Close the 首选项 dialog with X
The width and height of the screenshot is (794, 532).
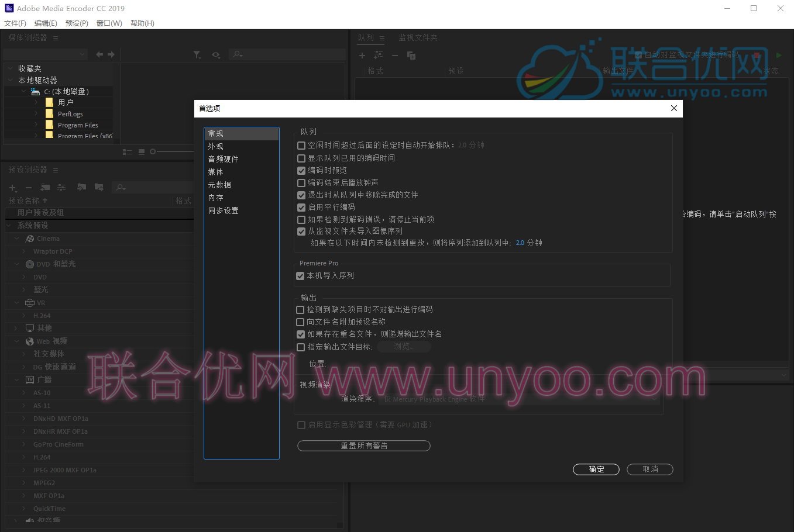coord(673,108)
